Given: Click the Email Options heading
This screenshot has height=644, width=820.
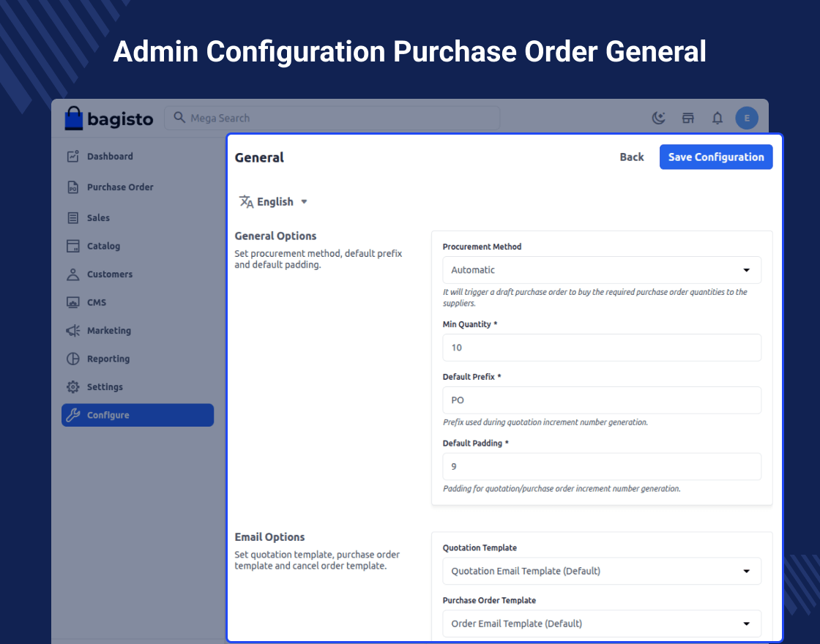Looking at the screenshot, I should 269,537.
